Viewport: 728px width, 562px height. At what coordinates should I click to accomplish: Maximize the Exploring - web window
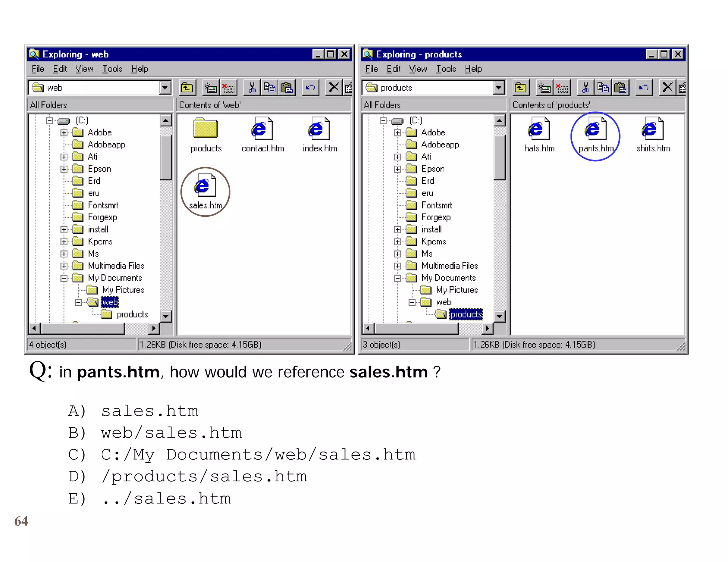pyautogui.click(x=331, y=54)
